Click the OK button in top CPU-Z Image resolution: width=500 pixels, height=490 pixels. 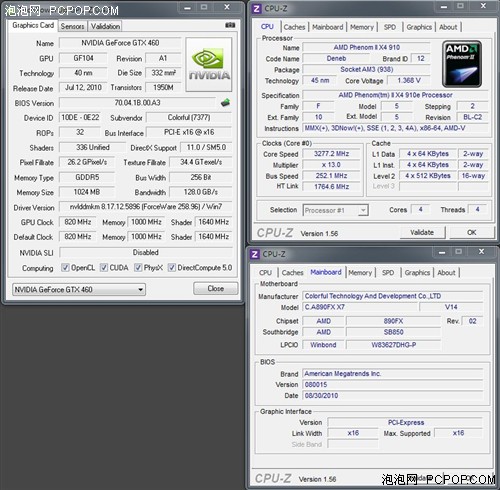tap(471, 232)
